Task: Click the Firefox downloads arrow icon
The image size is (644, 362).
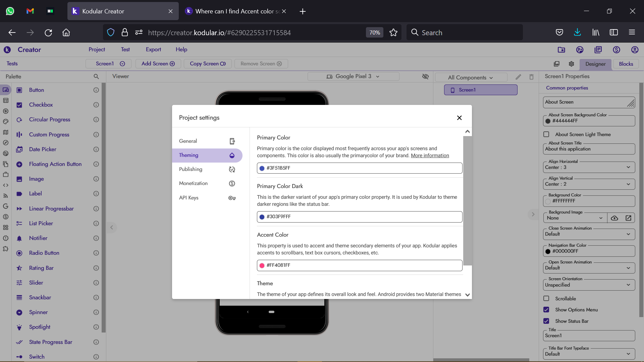Action: (x=577, y=33)
